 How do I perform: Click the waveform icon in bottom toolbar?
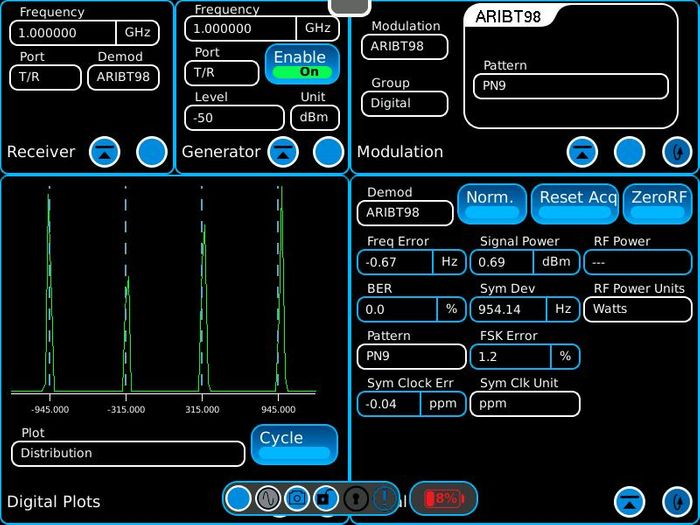pyautogui.click(x=267, y=497)
